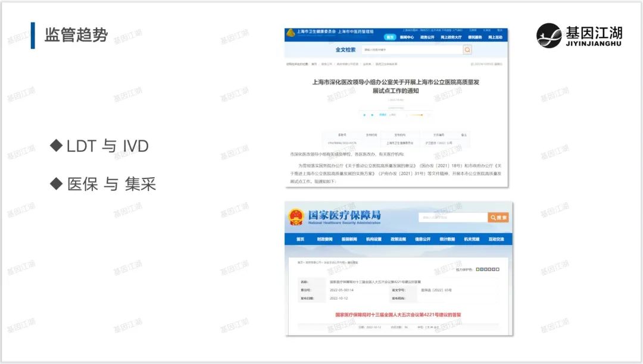
Task: Click the orange magnifier icon beside 全文检索
Action: click(x=467, y=50)
